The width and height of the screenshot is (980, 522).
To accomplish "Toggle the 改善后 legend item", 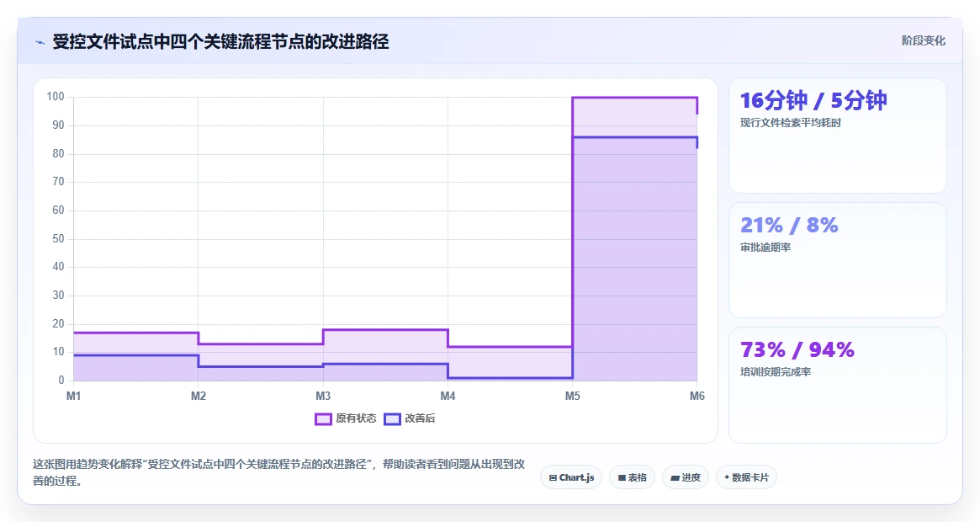I will (x=410, y=418).
